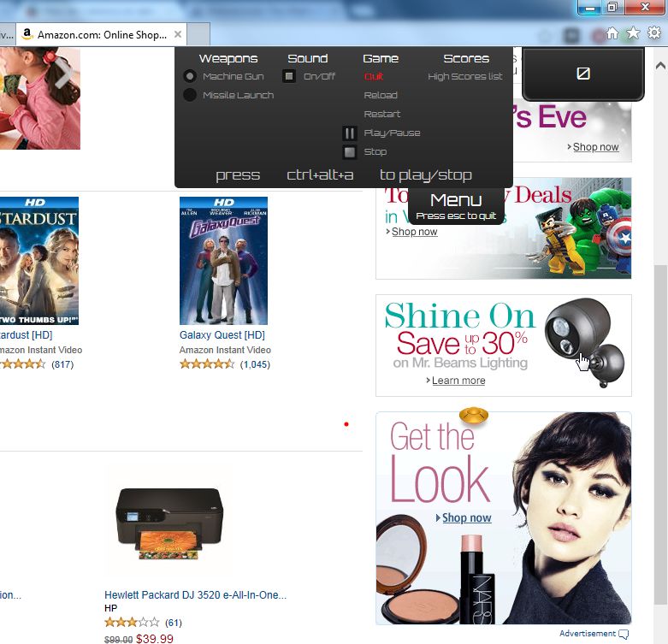
Task: Click the Amazon favicon on the tab
Action: 27,34
